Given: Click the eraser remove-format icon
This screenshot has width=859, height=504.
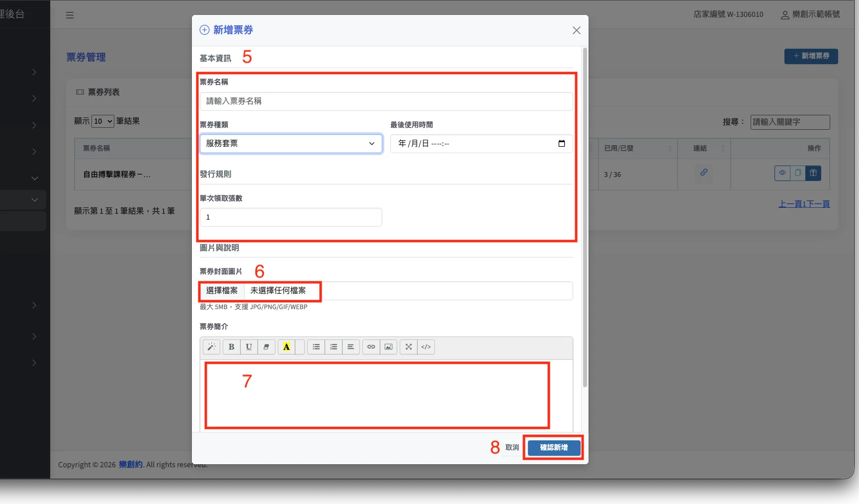Looking at the screenshot, I should pos(266,347).
